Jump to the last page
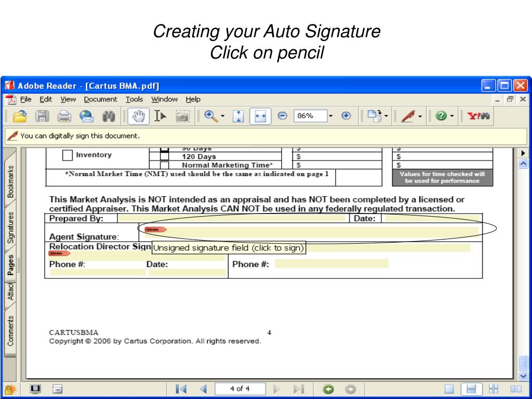The image size is (532, 399). (x=299, y=389)
